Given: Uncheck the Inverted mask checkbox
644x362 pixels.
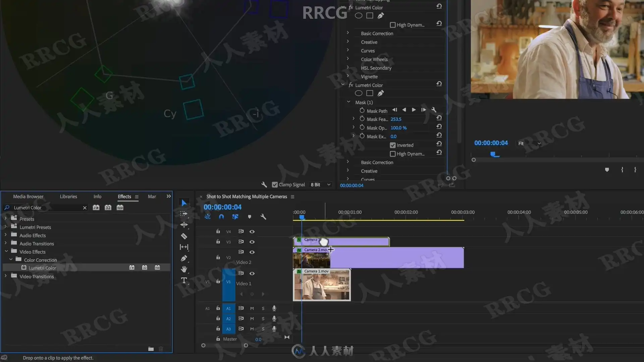Looking at the screenshot, I should pyautogui.click(x=393, y=145).
